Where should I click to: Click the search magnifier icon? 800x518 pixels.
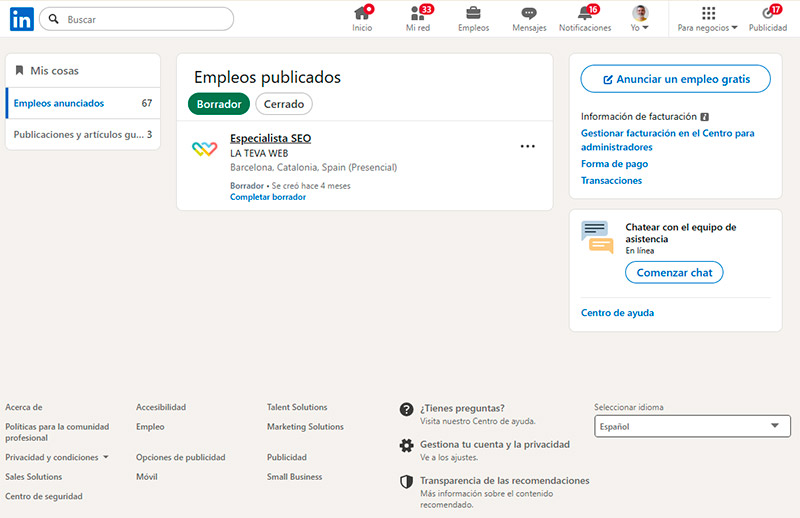coord(53,19)
